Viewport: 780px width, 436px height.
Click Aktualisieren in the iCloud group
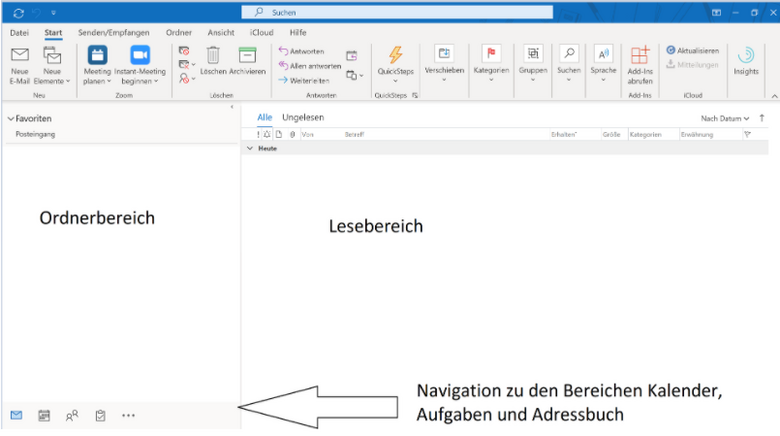692,50
